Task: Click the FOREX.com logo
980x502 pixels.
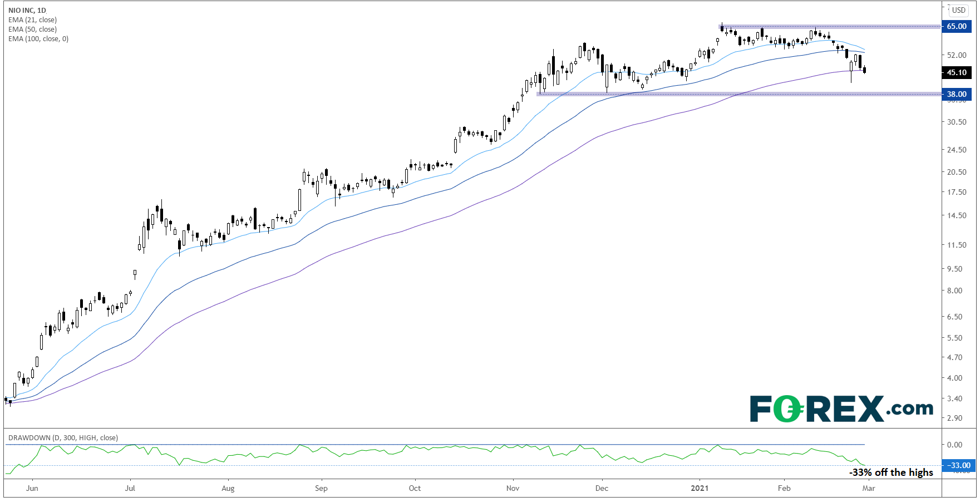Action: (841, 409)
